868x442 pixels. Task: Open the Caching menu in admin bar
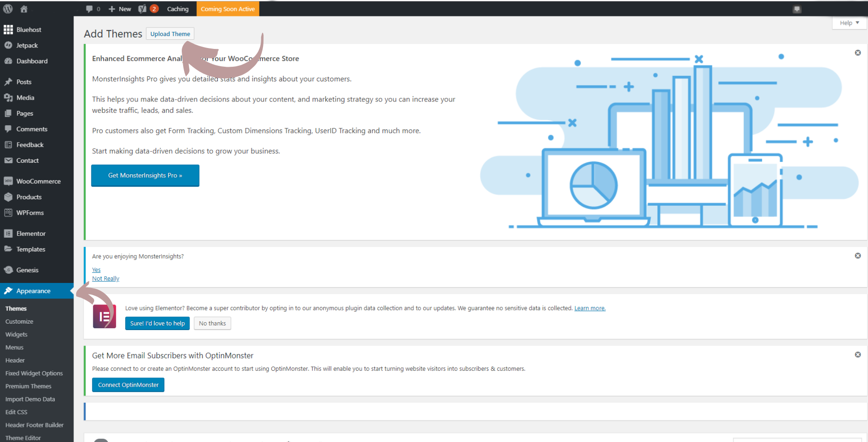coord(178,9)
